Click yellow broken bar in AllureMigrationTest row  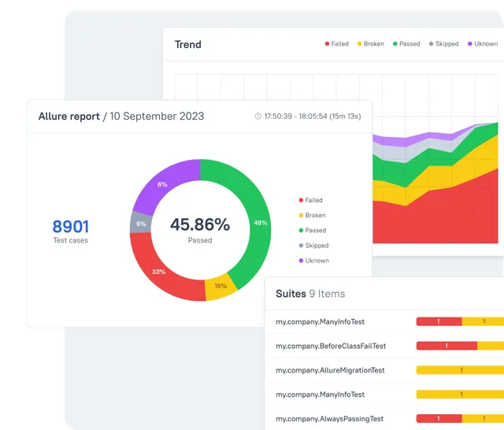pyautogui.click(x=460, y=370)
